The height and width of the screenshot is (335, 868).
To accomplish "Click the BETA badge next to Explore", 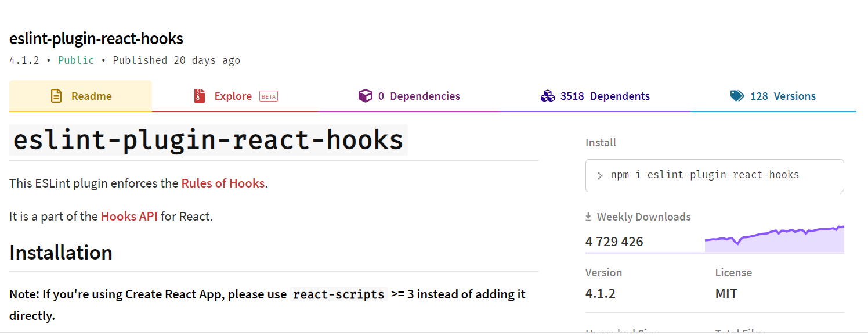I will pyautogui.click(x=268, y=96).
